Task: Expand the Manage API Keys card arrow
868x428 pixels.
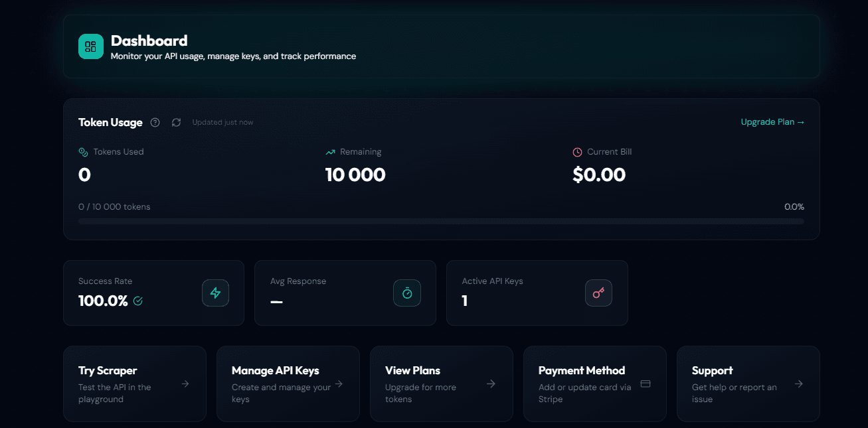Action: click(339, 384)
